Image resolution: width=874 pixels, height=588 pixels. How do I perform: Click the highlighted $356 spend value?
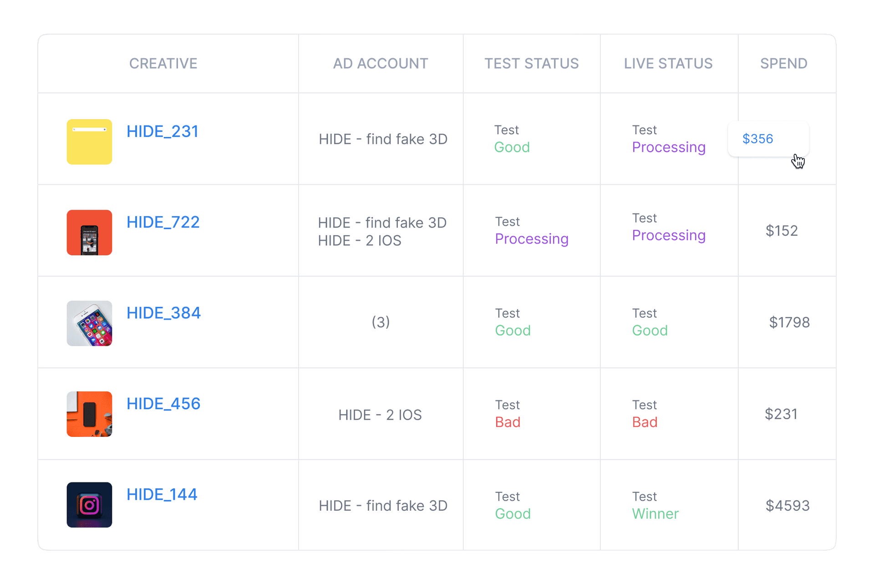[758, 139]
